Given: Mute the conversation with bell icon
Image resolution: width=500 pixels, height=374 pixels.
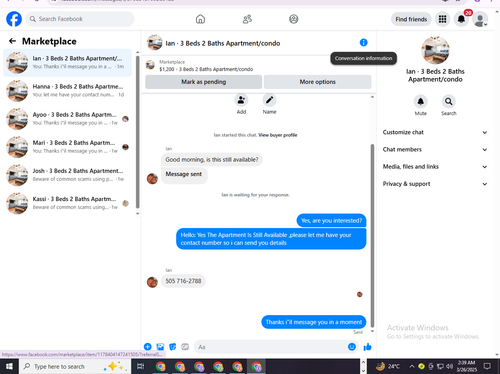Looking at the screenshot, I should point(421,101).
